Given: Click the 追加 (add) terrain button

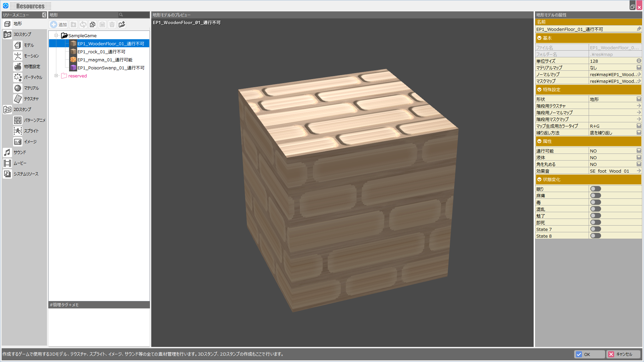Looking at the screenshot, I should click(x=59, y=24).
